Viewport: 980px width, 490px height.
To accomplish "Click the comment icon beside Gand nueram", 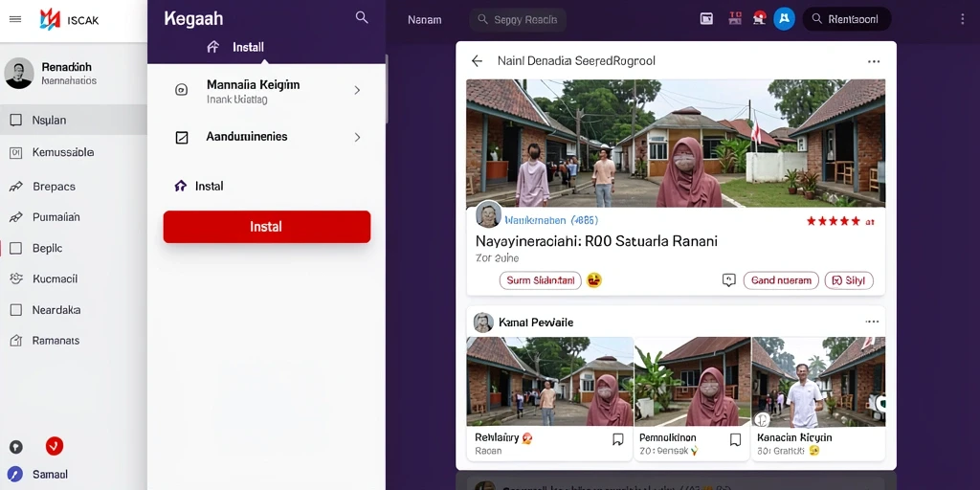I will [728, 280].
